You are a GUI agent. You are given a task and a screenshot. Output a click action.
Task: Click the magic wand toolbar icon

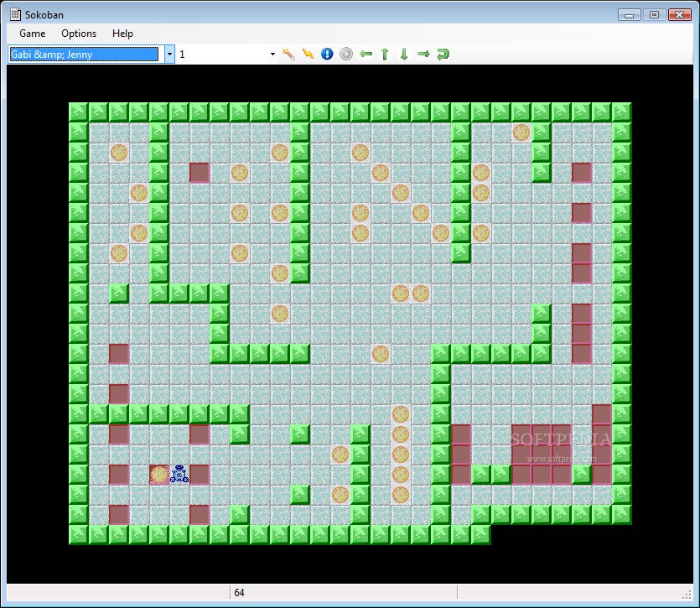click(x=288, y=55)
